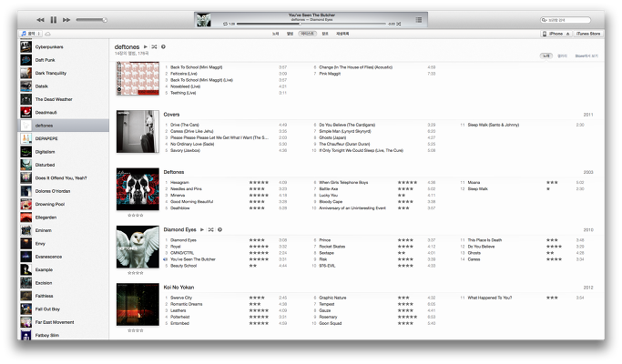The image size is (622, 364).
Task: Click the Deftones skull album artwork
Action: (138, 189)
